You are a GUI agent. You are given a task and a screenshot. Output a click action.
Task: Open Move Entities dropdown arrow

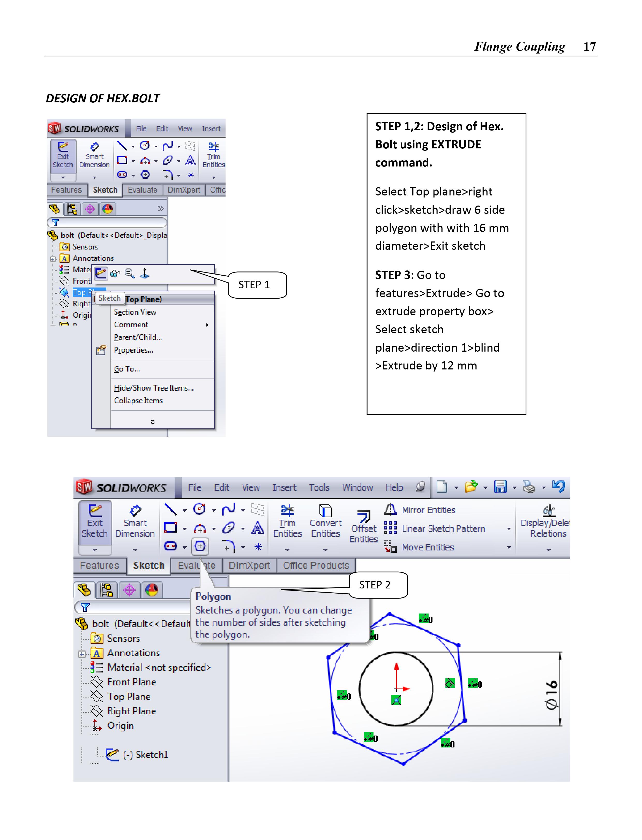click(x=509, y=548)
